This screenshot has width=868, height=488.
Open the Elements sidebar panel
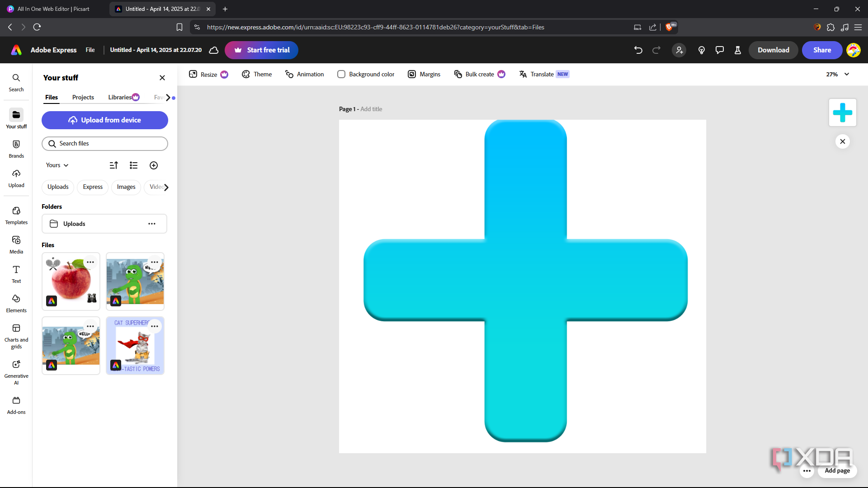16,304
